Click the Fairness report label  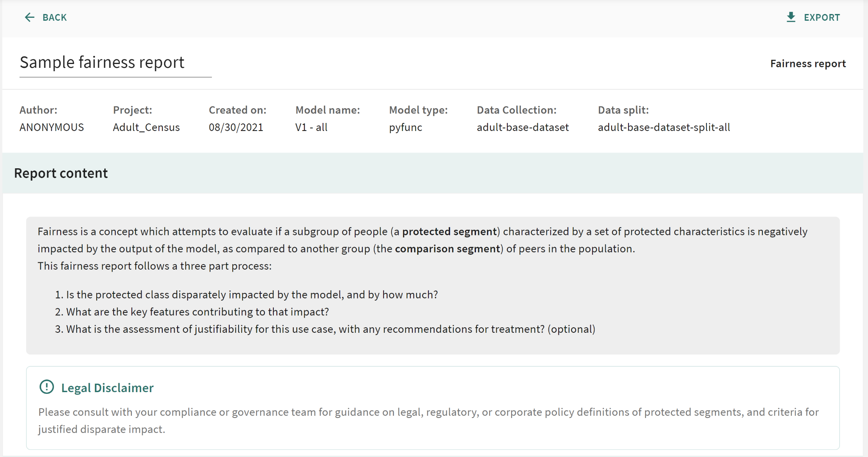tap(807, 64)
